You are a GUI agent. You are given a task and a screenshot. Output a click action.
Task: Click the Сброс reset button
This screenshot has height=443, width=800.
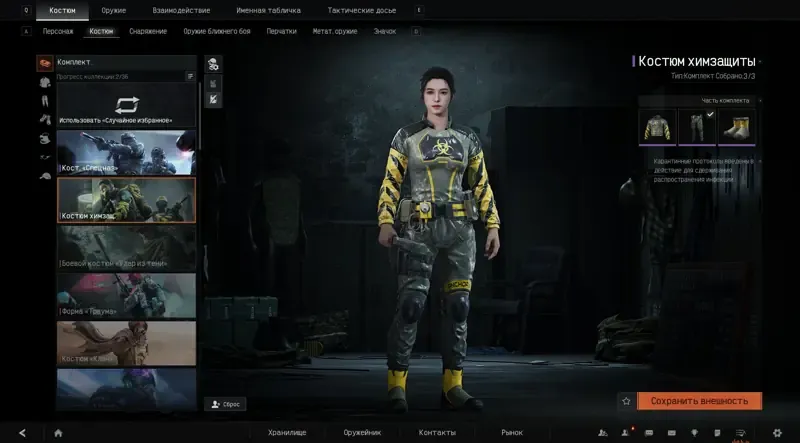pos(225,404)
